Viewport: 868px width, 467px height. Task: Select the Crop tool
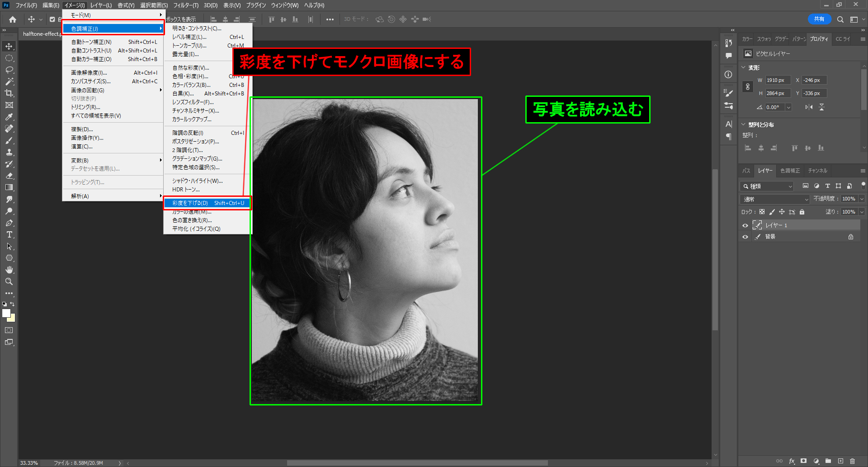click(x=9, y=93)
